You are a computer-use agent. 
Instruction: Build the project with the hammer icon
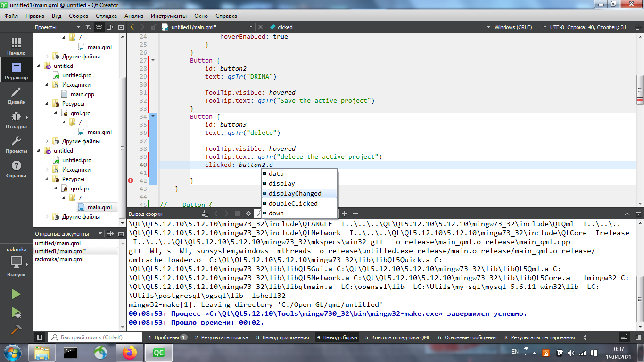tap(16, 329)
